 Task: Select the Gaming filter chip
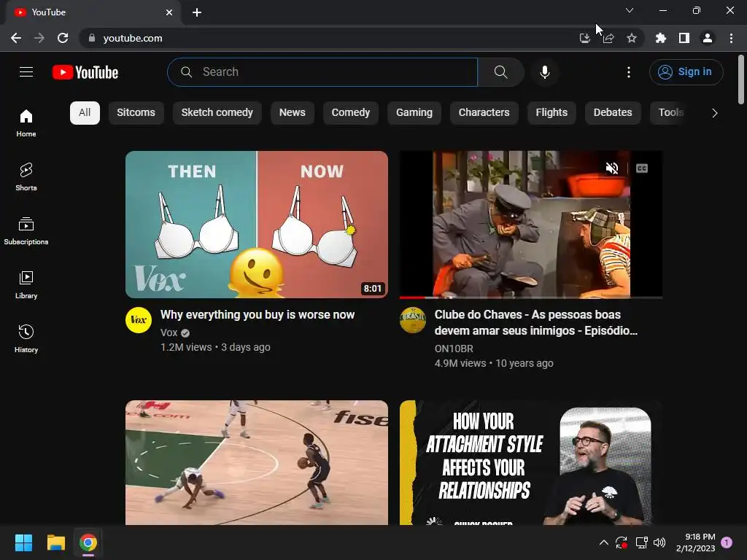[x=414, y=113]
